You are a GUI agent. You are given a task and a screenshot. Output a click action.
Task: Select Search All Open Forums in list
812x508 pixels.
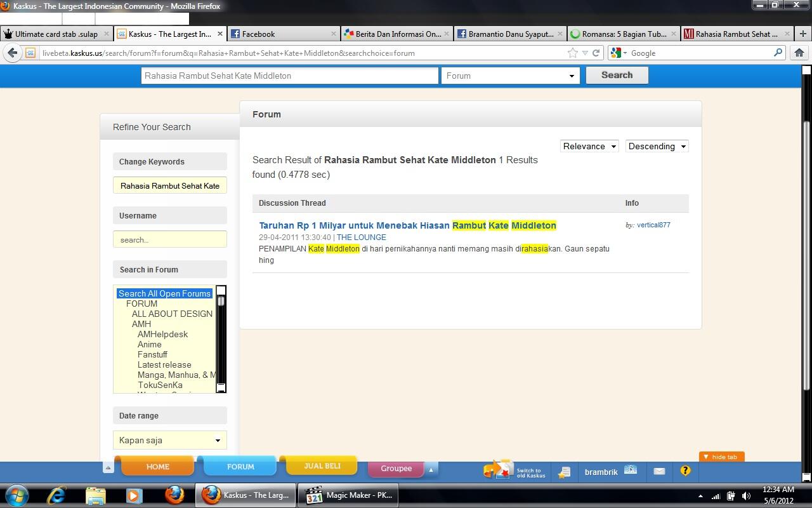click(x=164, y=293)
